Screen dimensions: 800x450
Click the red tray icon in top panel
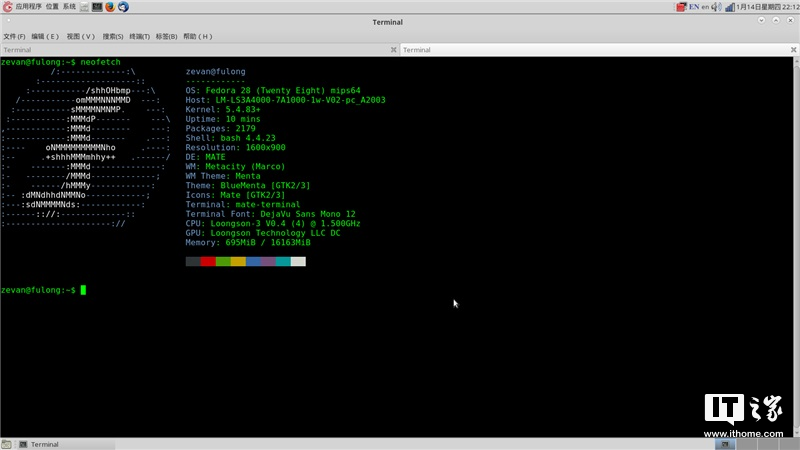(x=681, y=7)
